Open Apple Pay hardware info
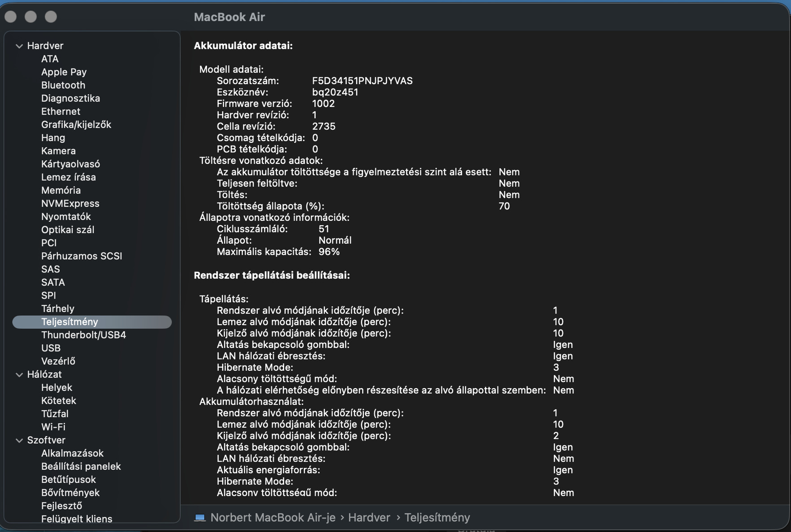The height and width of the screenshot is (532, 791). (64, 72)
